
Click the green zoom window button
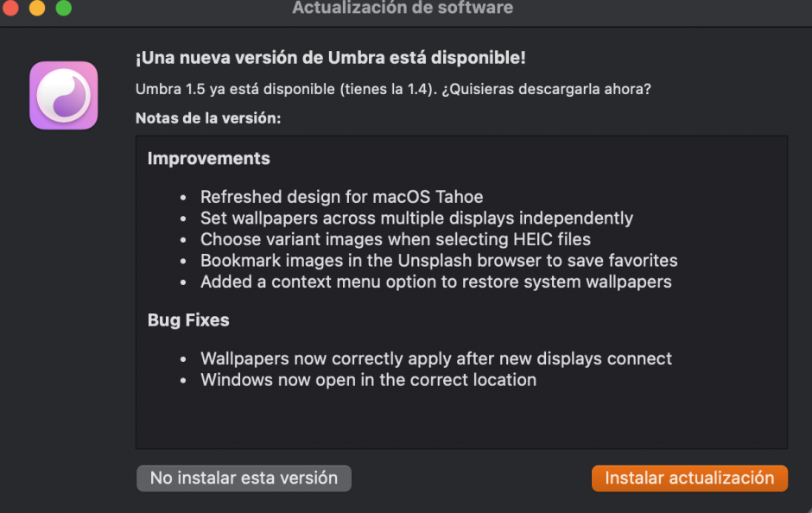64,9
